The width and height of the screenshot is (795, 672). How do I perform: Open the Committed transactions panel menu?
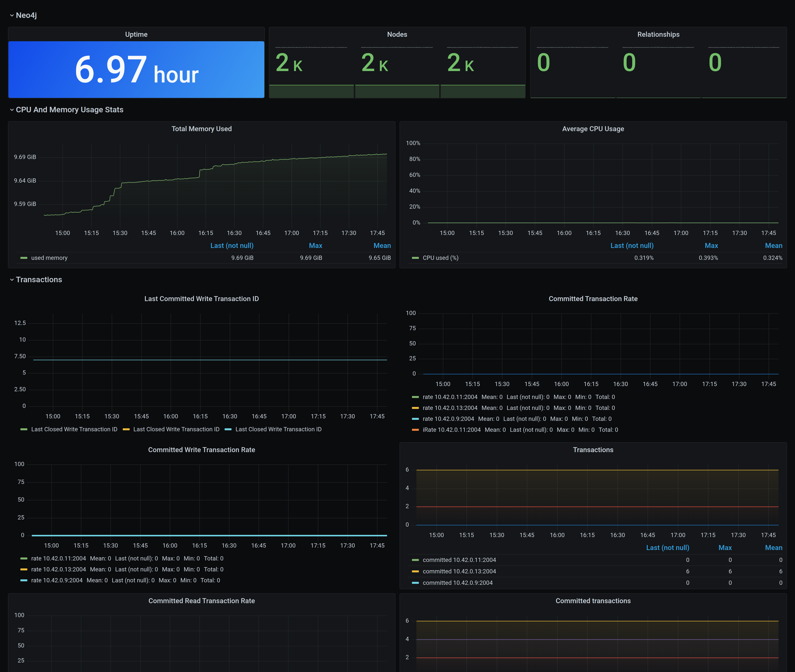(x=593, y=601)
